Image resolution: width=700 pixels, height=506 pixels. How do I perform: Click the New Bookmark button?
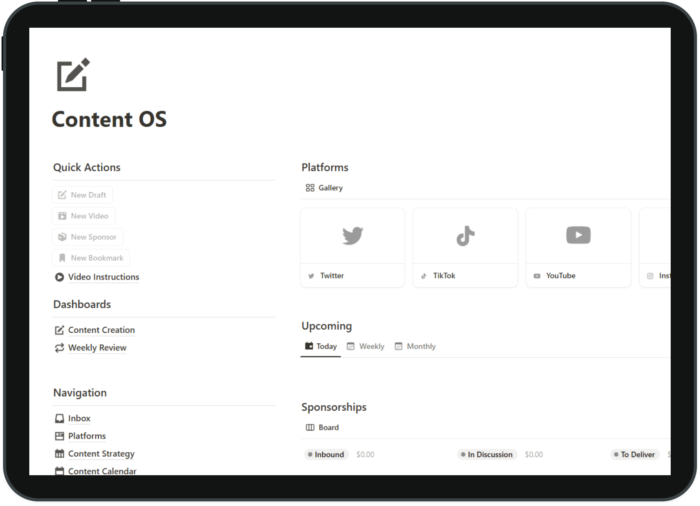pos(91,258)
